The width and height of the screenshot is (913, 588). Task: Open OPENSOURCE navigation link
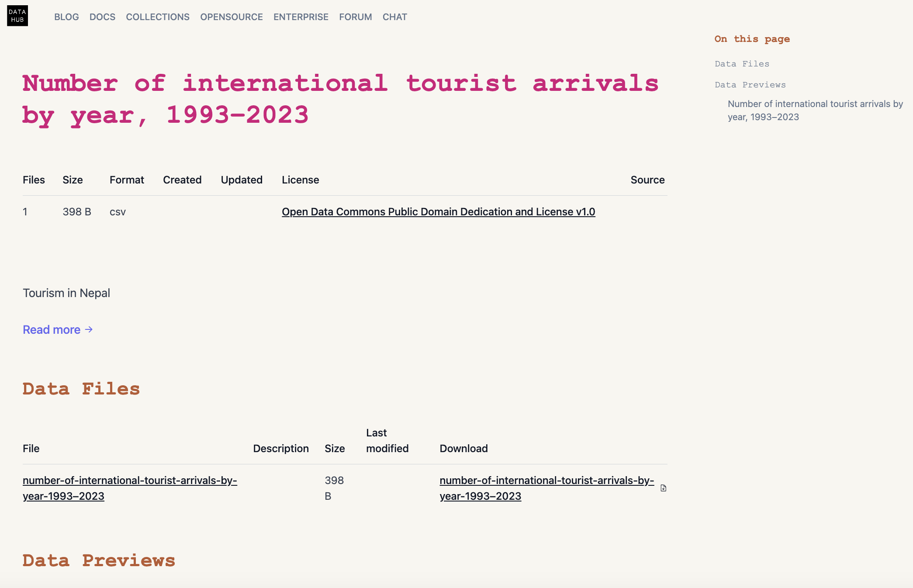(232, 17)
